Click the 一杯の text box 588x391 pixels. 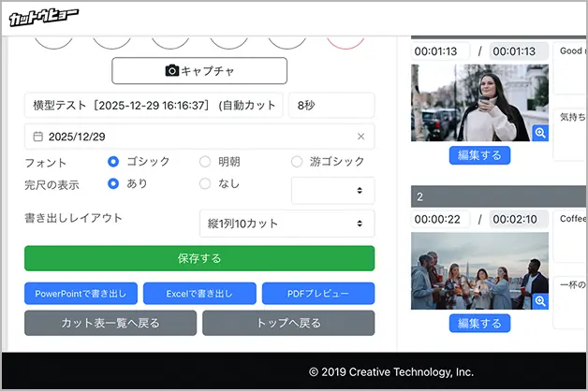click(x=570, y=303)
